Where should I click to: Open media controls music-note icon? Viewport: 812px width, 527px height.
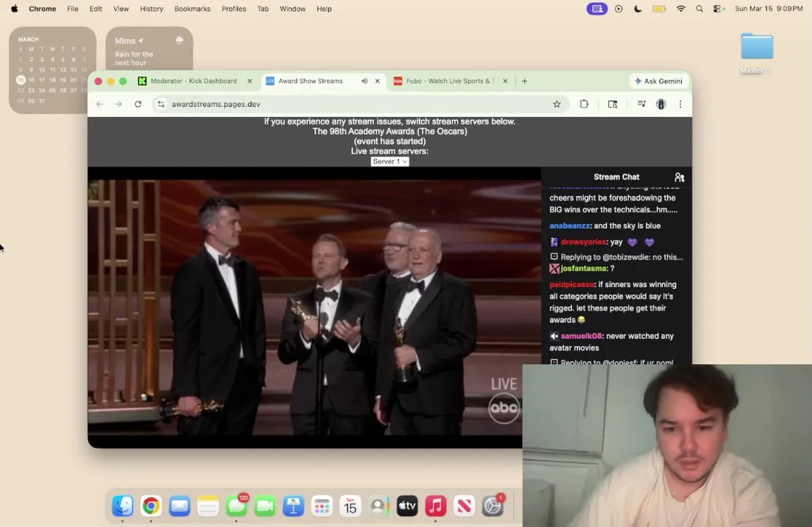click(x=641, y=104)
